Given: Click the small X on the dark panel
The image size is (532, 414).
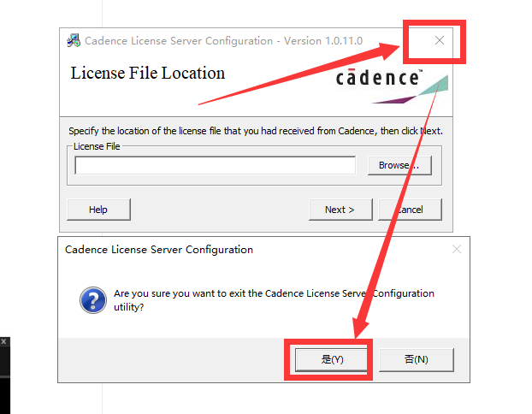Looking at the screenshot, I should (3, 341).
